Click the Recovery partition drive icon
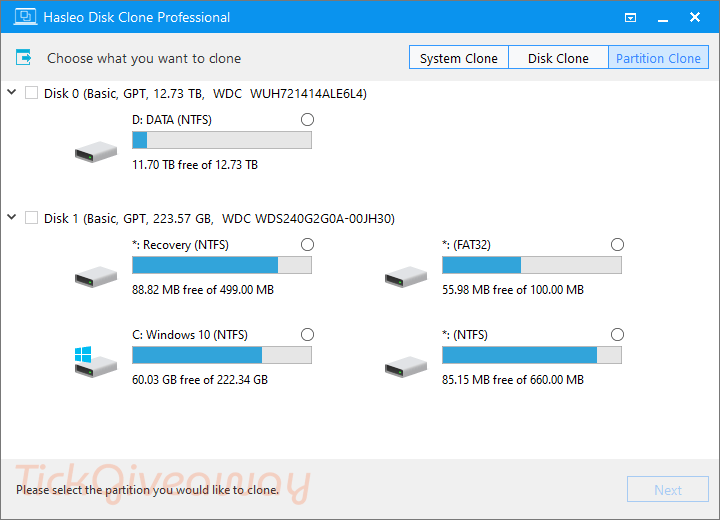This screenshot has height=520, width=720. click(x=96, y=277)
